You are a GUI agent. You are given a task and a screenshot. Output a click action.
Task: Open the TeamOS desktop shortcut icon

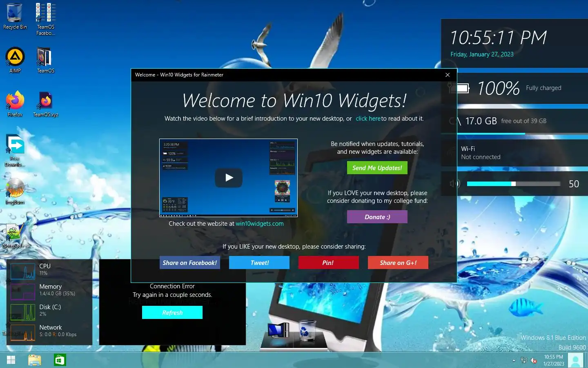tap(45, 60)
